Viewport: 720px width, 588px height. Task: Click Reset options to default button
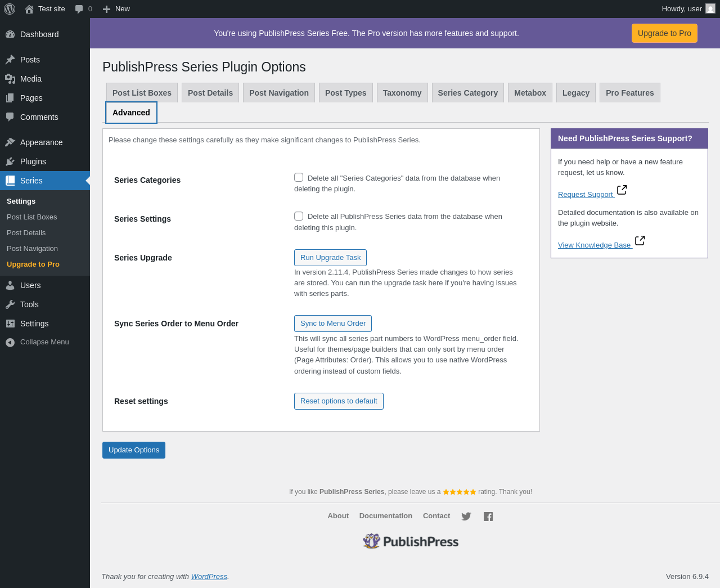point(339,401)
